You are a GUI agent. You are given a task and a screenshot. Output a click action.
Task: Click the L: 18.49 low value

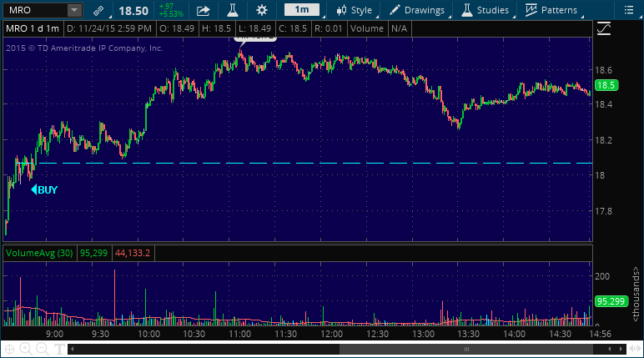[x=254, y=28]
